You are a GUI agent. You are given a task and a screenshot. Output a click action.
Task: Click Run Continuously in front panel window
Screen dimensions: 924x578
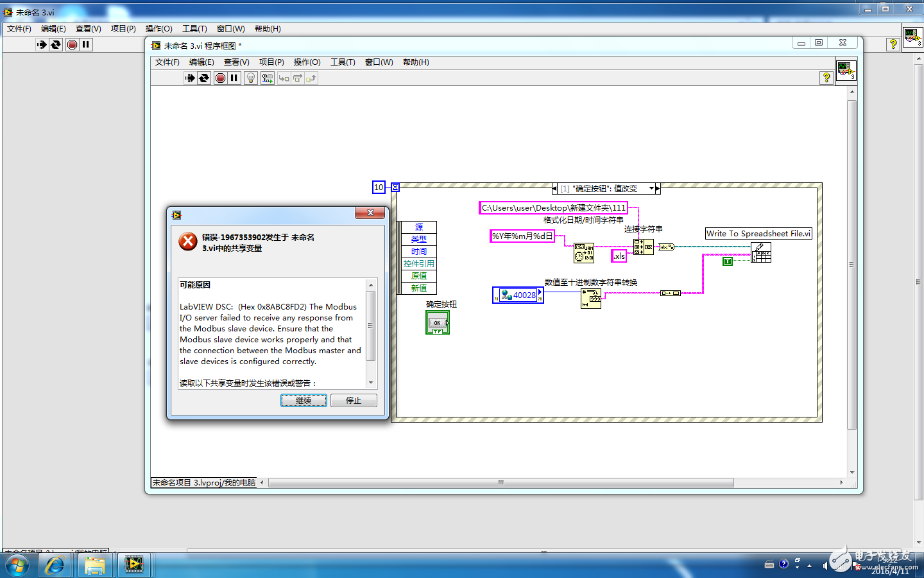coord(56,44)
